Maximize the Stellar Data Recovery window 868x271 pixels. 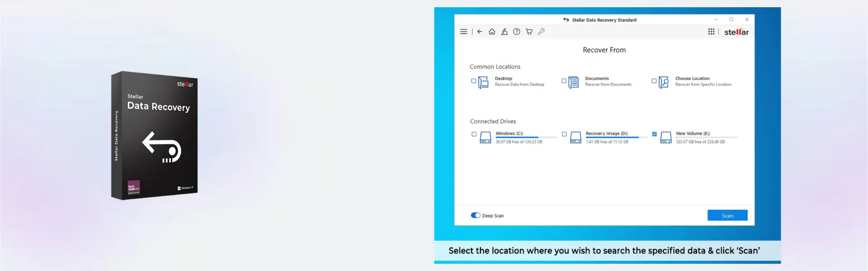(x=731, y=19)
